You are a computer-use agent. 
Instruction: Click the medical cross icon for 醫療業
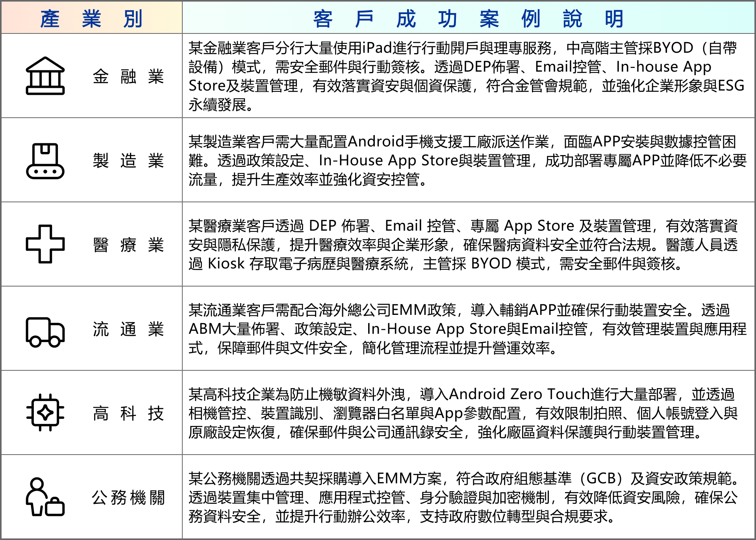click(x=45, y=244)
